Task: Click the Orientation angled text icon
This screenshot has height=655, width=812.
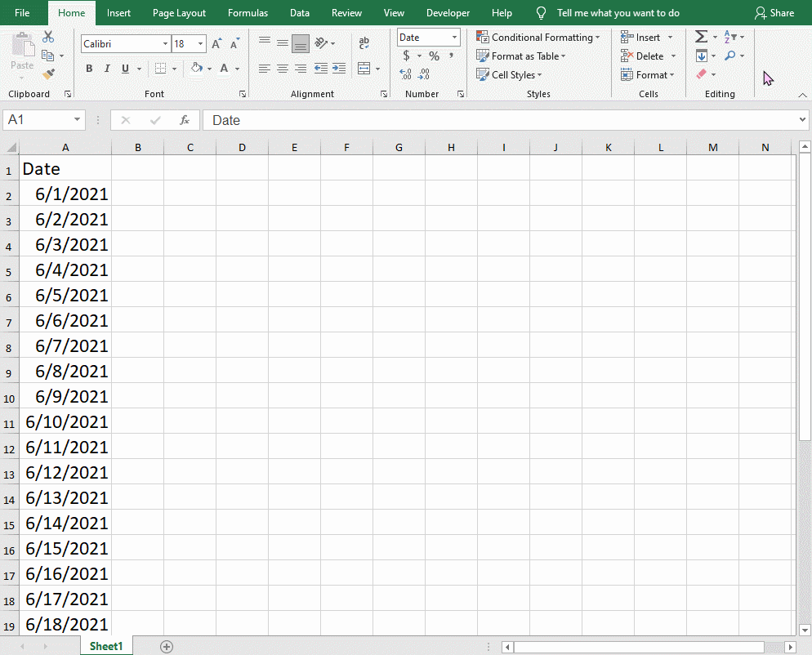Action: click(321, 43)
